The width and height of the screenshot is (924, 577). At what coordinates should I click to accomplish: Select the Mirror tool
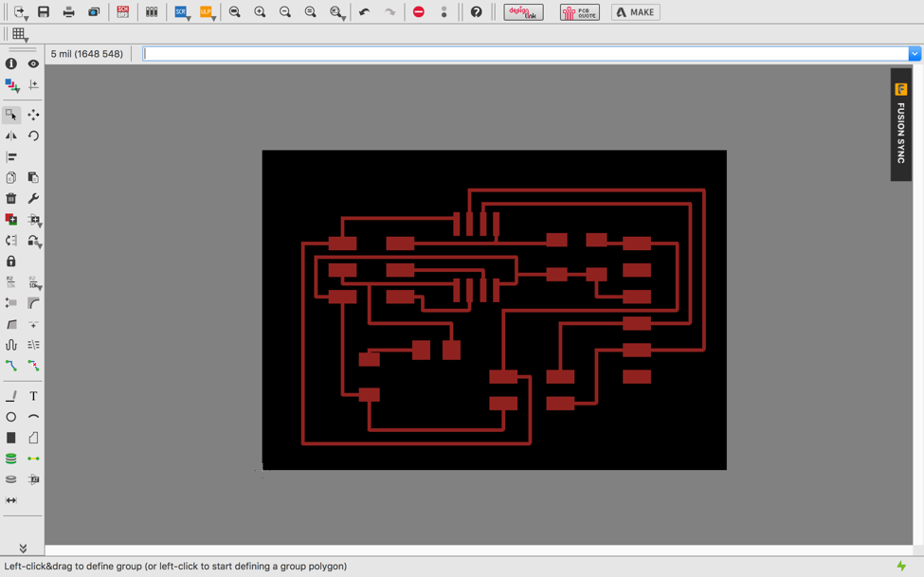(11, 135)
